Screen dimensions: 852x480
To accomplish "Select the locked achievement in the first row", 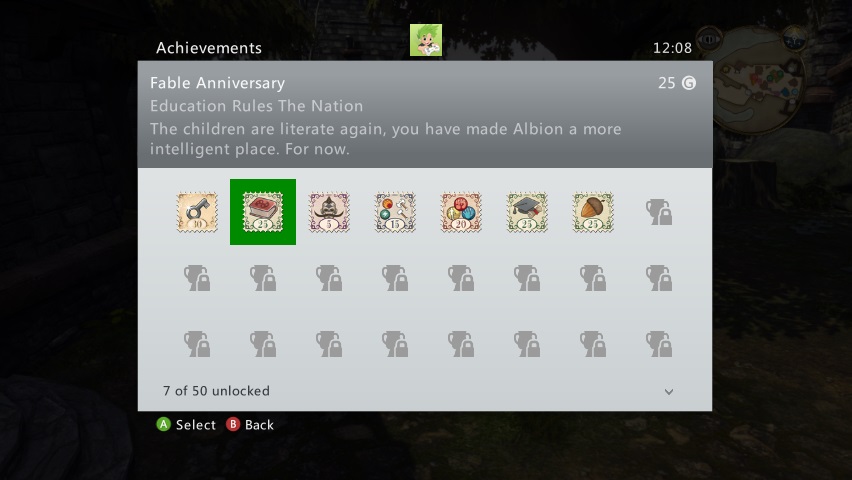I will 659,212.
